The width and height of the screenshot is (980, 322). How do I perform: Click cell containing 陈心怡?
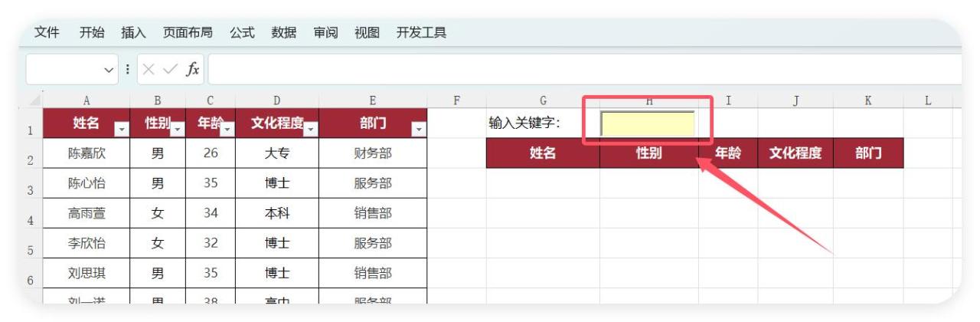(x=87, y=183)
